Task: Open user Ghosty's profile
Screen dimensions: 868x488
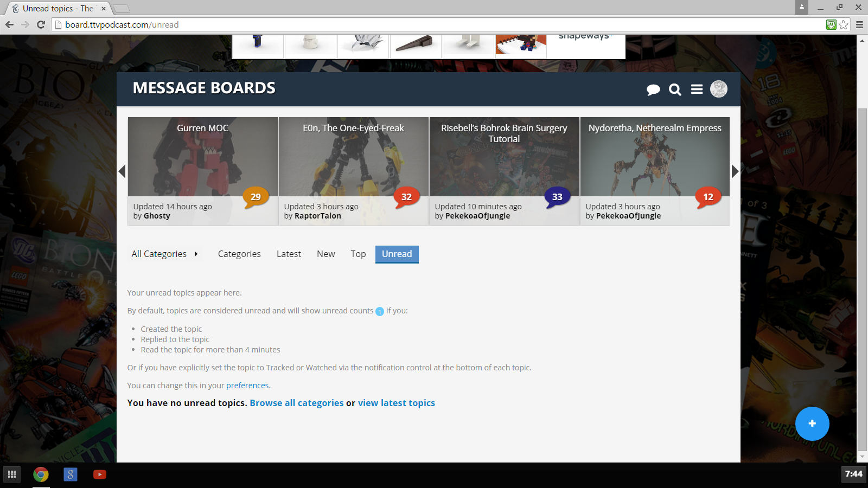Action: [157, 216]
